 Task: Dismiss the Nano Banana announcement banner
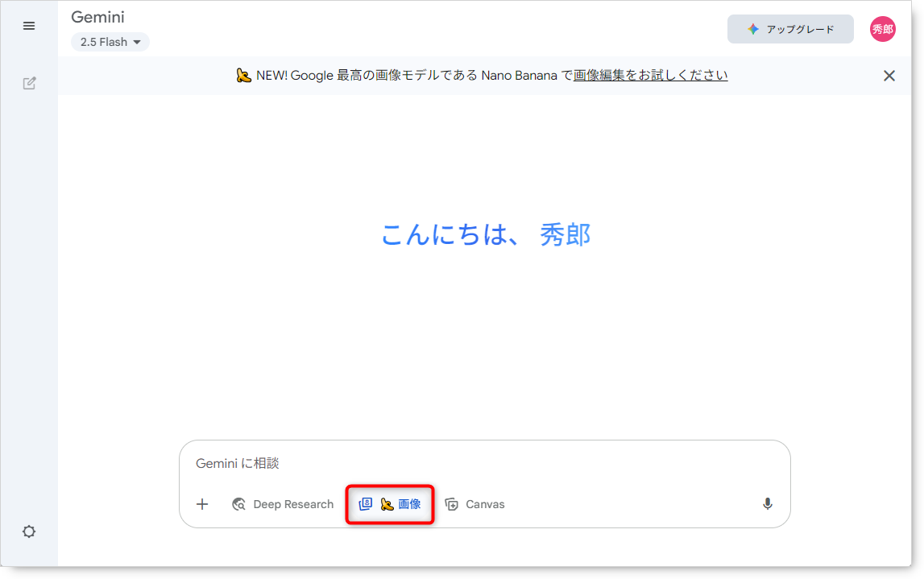(889, 76)
